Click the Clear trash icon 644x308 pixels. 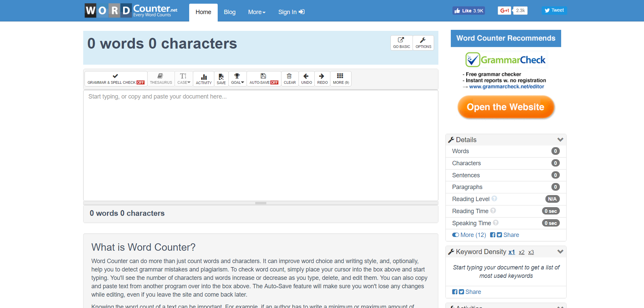(290, 79)
